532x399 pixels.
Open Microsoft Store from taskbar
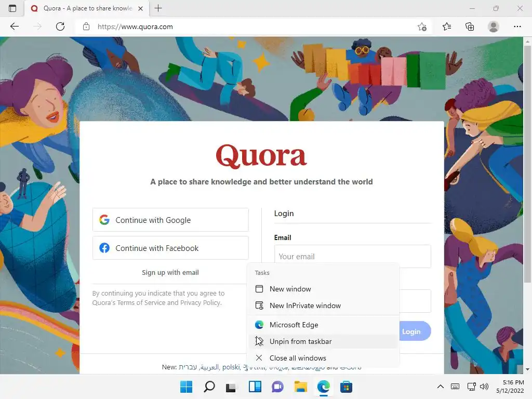pos(347,387)
